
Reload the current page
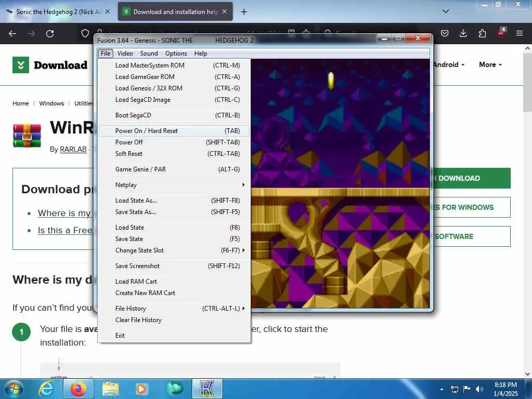[50, 34]
